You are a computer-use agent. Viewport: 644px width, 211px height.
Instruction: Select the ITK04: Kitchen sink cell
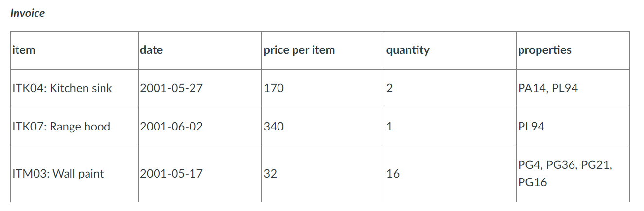(74, 89)
